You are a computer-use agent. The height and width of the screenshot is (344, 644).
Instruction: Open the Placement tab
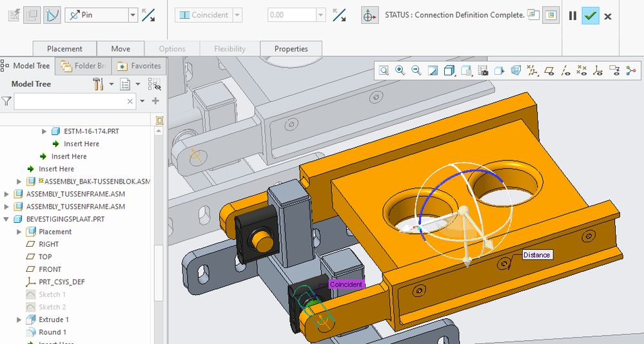(x=64, y=49)
